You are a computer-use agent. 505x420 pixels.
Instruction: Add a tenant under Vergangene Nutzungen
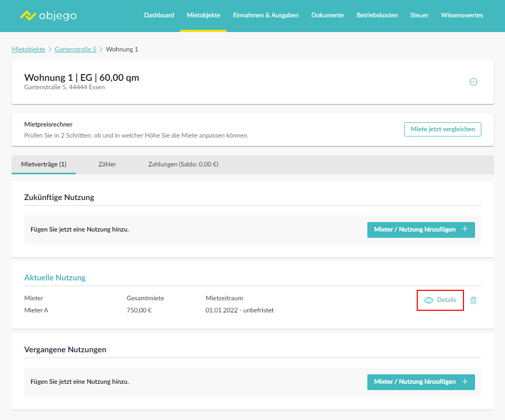click(x=420, y=382)
